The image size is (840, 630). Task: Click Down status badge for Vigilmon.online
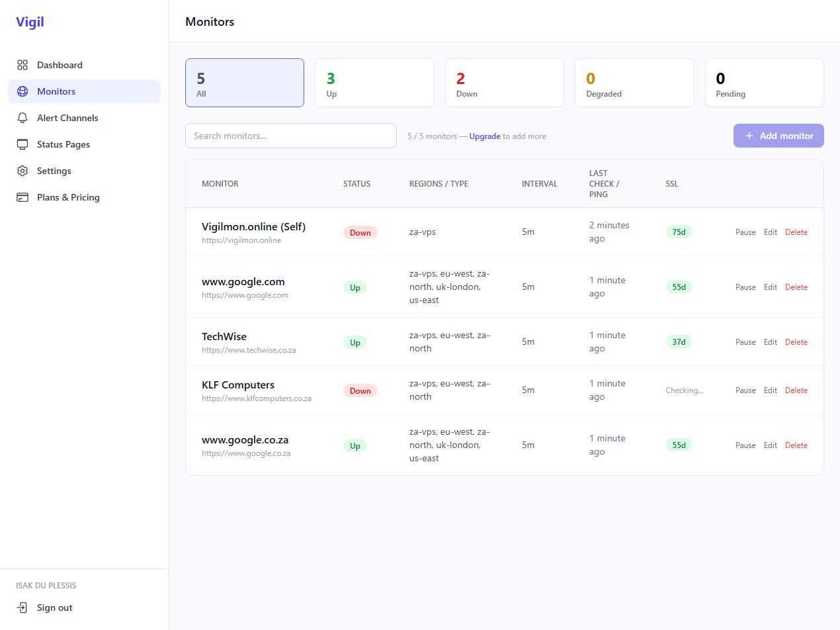[x=360, y=232]
